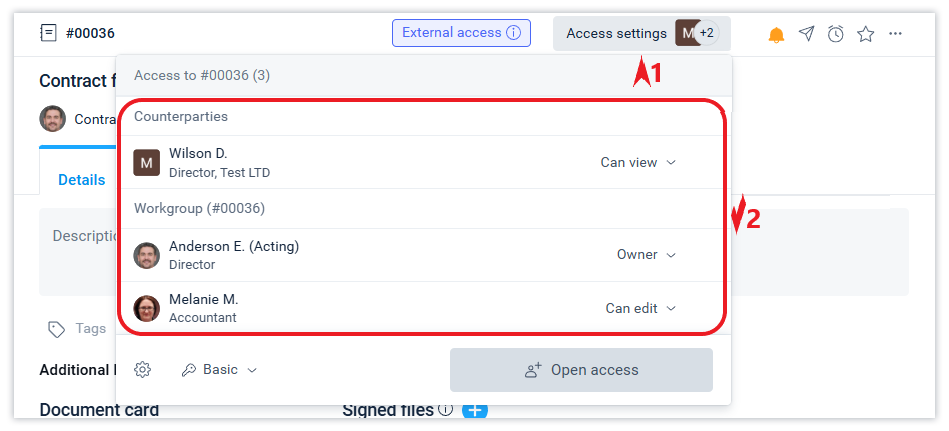
Task: Click the send paper plane icon
Action: click(x=806, y=34)
